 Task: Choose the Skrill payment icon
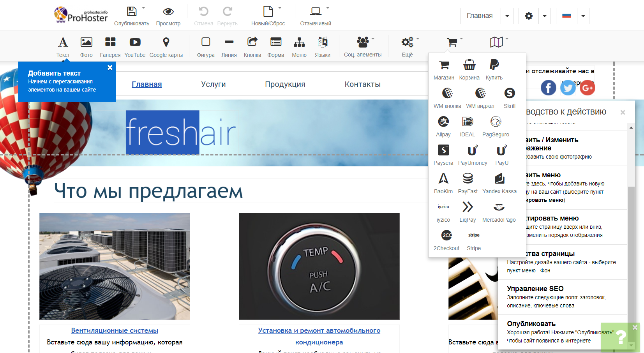point(509,94)
